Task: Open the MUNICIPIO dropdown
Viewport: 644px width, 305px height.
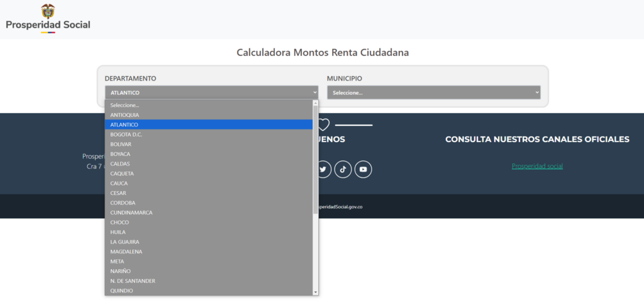Action: point(434,93)
